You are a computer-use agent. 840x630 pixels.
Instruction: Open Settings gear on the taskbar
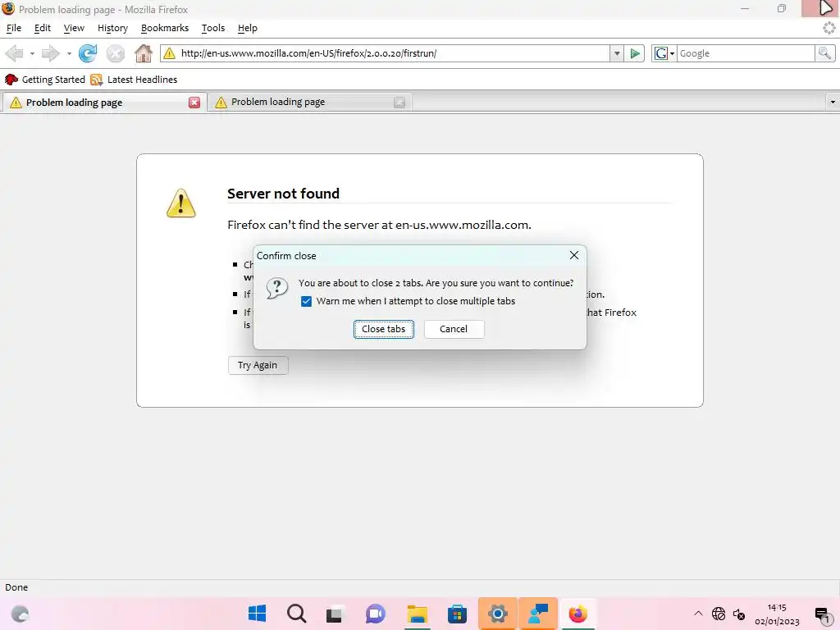point(498,614)
